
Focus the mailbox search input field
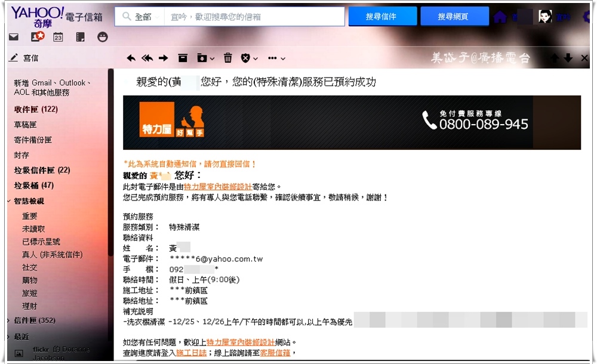pyautogui.click(x=254, y=17)
